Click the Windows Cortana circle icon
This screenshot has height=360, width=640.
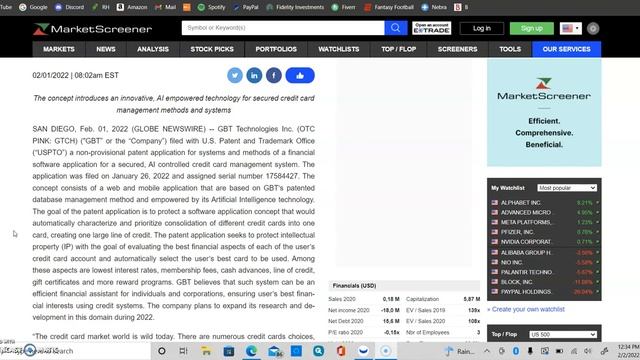[162, 351]
